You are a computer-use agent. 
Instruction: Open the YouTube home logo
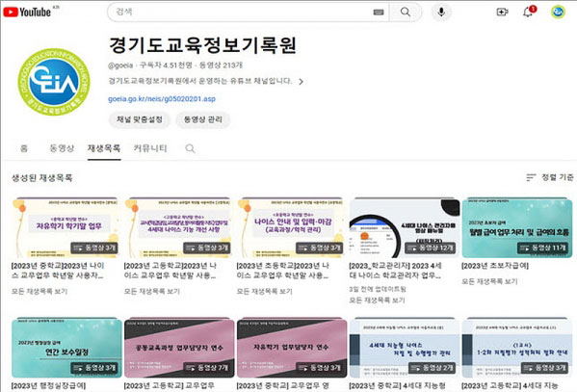27,13
